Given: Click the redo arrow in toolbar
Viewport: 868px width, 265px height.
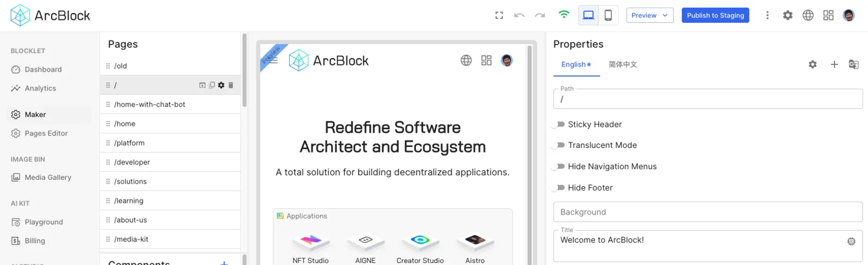Looking at the screenshot, I should click(x=540, y=15).
